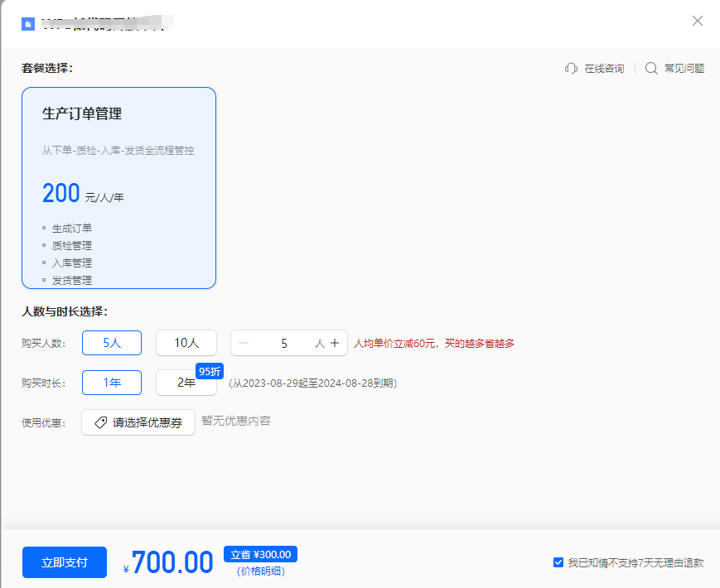
Task: Click the coupon tag icon
Action: [100, 422]
